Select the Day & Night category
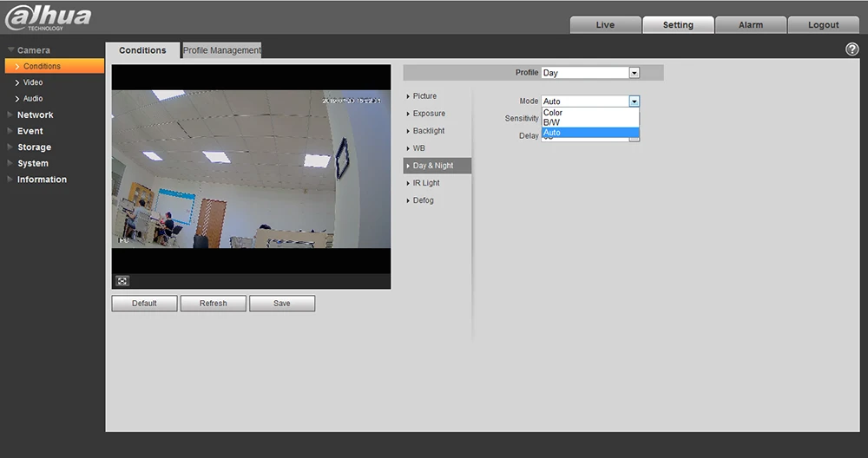This screenshot has height=458, width=868. click(437, 166)
